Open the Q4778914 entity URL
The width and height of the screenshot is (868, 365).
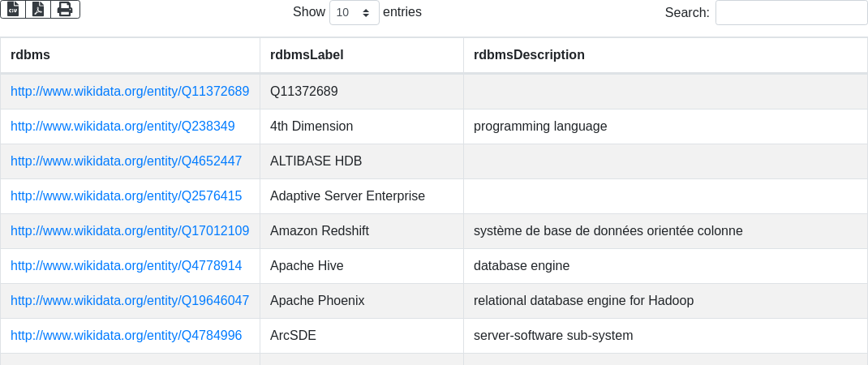126,266
